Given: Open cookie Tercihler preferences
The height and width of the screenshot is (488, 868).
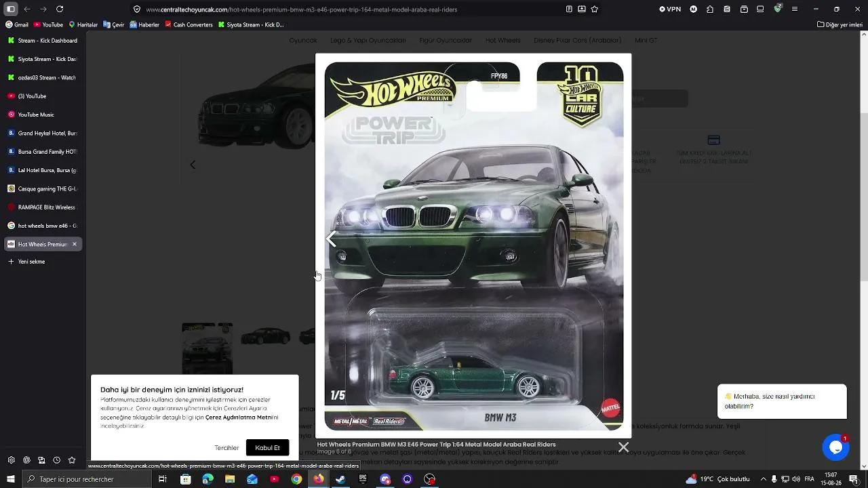Looking at the screenshot, I should 226,448.
